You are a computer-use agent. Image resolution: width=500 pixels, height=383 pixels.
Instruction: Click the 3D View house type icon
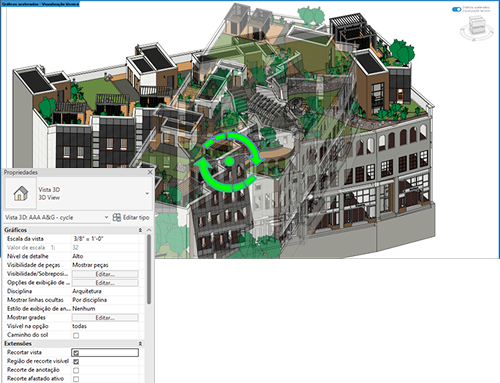click(21, 193)
